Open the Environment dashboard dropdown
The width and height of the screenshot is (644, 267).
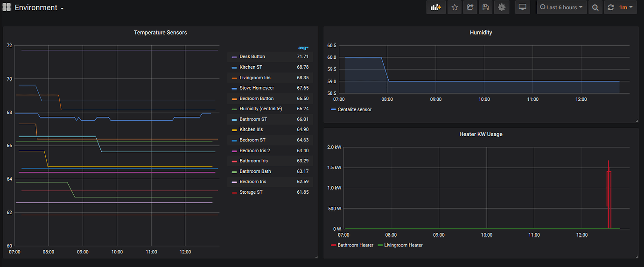39,8
